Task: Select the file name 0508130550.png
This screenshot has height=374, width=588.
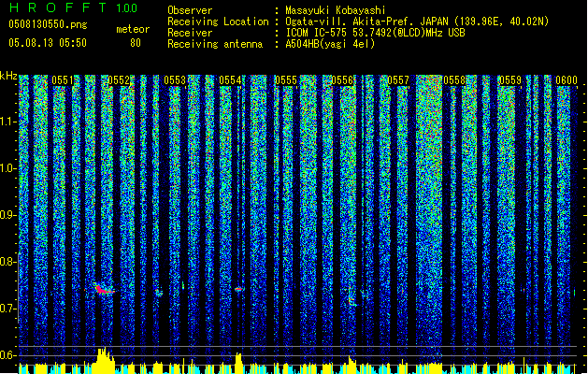Action: coord(48,24)
